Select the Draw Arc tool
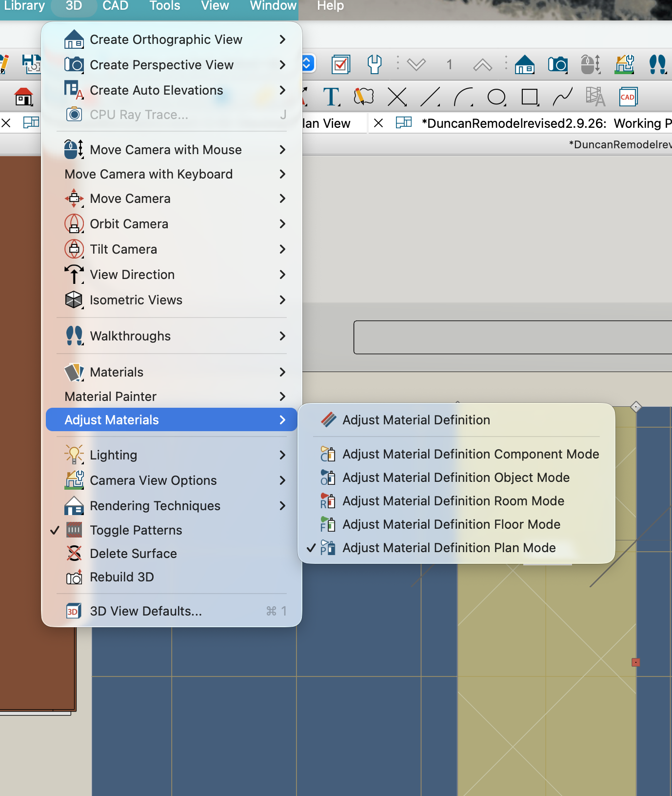This screenshot has height=796, width=672. (x=463, y=97)
